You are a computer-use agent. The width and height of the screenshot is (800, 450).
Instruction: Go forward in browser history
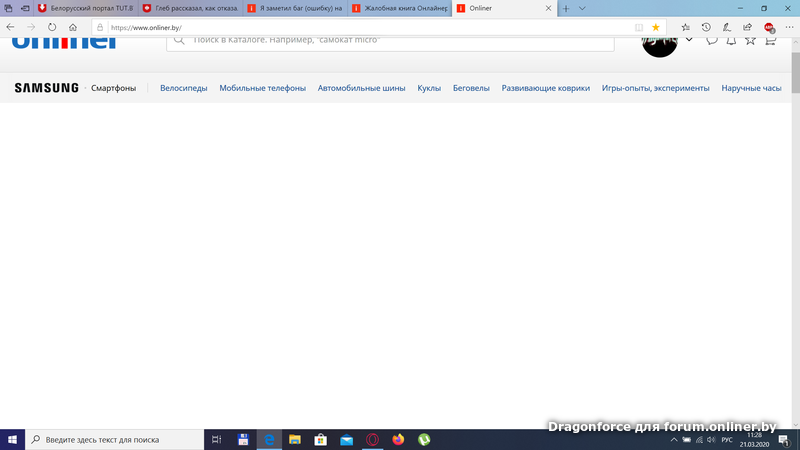point(31,27)
